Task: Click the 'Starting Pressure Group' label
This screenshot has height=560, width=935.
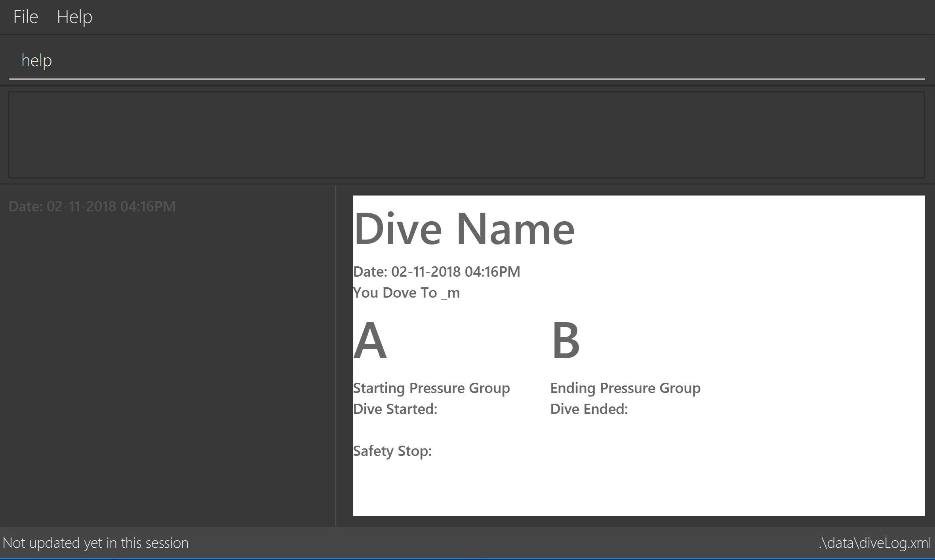Action: coord(431,388)
